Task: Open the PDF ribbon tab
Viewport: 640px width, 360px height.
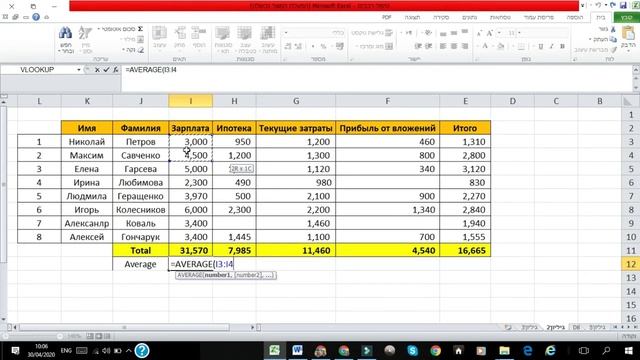Action: (387, 18)
